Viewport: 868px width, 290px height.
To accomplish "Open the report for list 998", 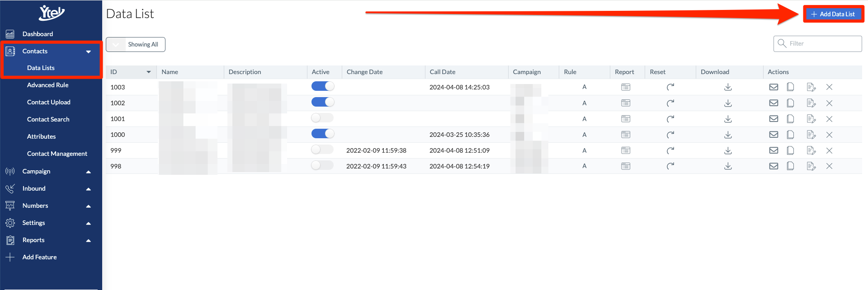I will coord(625,166).
